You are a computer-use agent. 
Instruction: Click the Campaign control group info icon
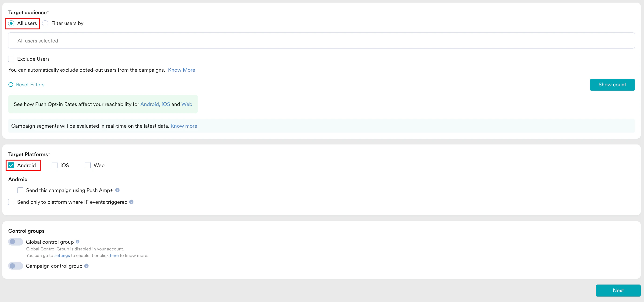86,266
